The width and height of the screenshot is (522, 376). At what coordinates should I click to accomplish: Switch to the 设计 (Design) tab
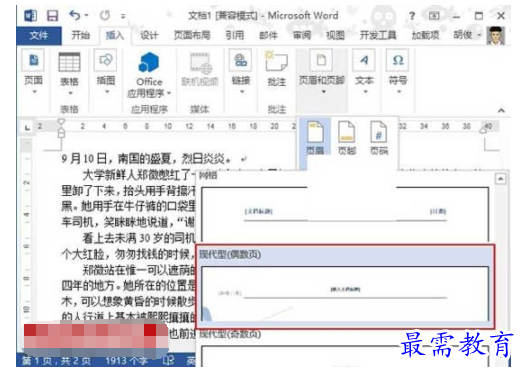[149, 35]
